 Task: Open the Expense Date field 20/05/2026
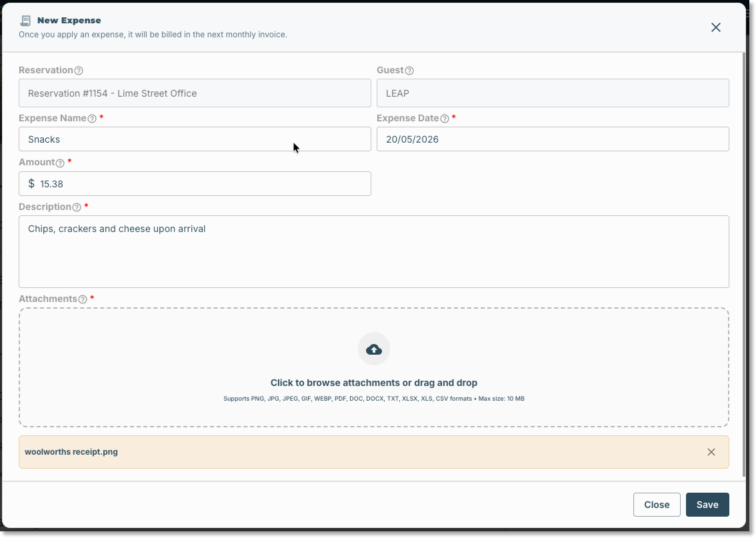[x=553, y=139]
